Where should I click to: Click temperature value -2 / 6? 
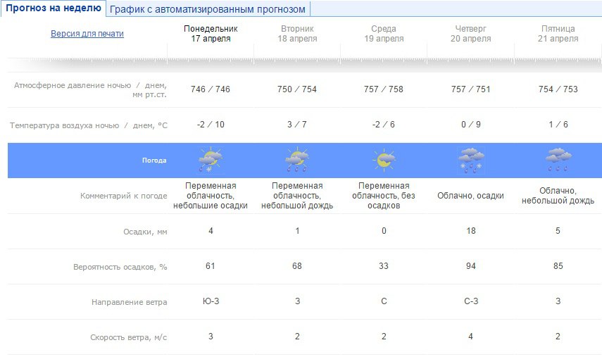point(384,125)
